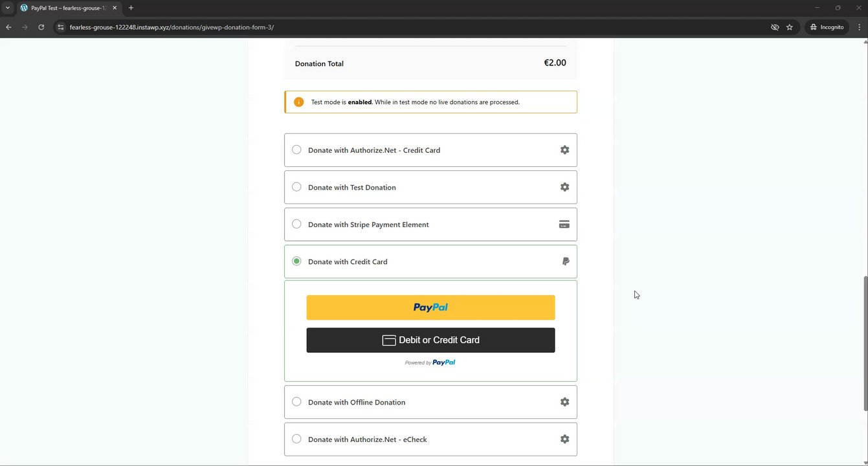Select Donate with Authorize.Net - eCheck radio
Screen dimensions: 868x466
pos(296,439)
